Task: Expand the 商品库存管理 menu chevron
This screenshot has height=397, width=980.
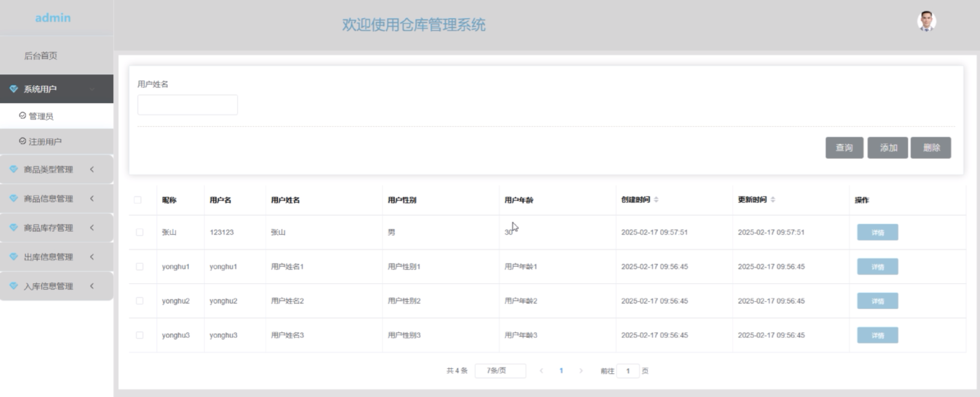Action: 92,228
